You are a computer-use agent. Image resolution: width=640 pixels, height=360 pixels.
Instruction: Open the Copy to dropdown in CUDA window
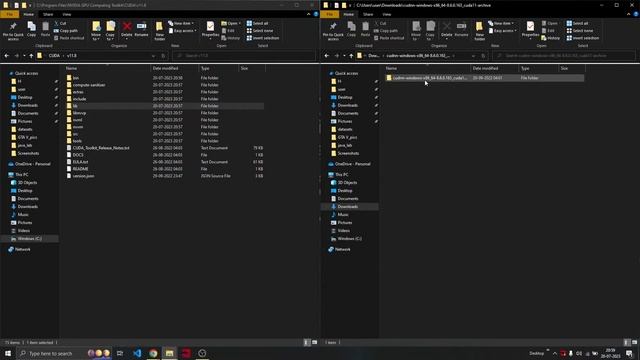(x=110, y=31)
